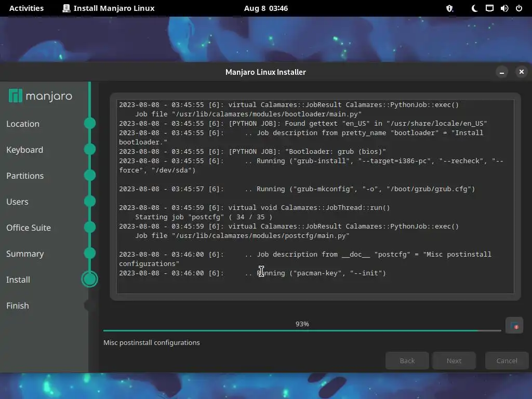Click the Manjaro Linux Installer title
The height and width of the screenshot is (399, 532).
(x=265, y=72)
